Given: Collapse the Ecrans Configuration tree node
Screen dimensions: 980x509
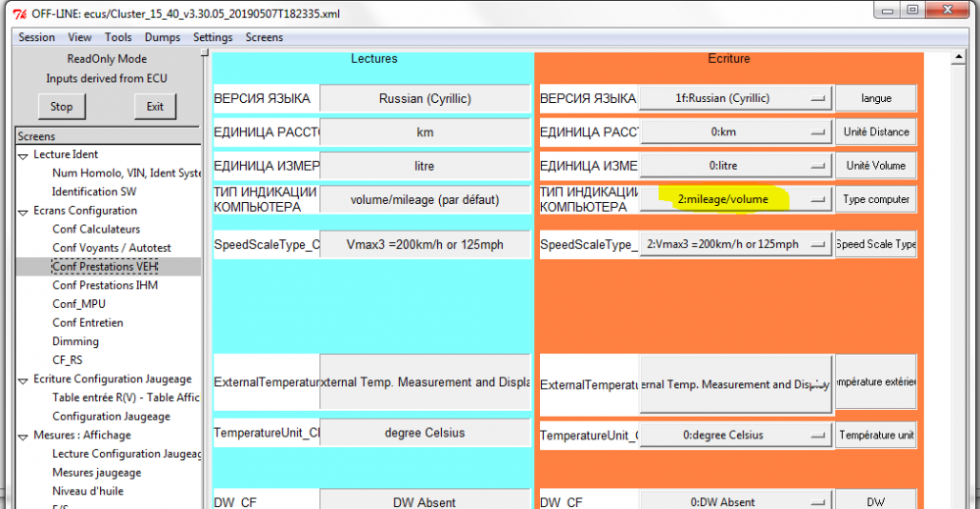Looking at the screenshot, I should (24, 212).
